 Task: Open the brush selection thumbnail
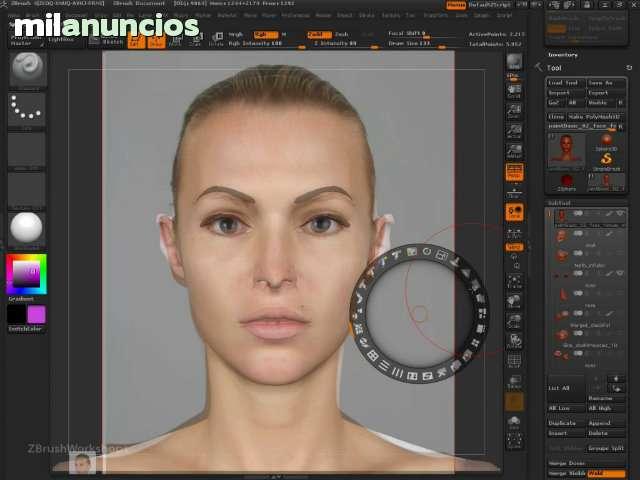(27, 69)
